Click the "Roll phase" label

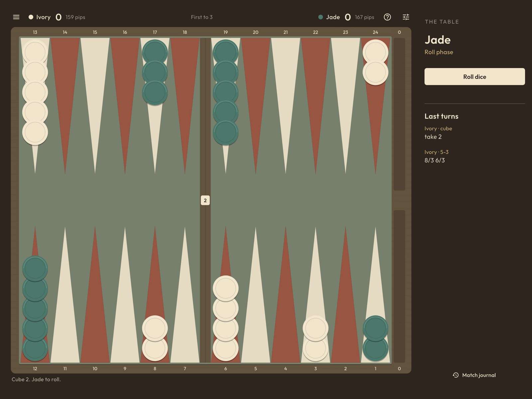pyautogui.click(x=439, y=52)
